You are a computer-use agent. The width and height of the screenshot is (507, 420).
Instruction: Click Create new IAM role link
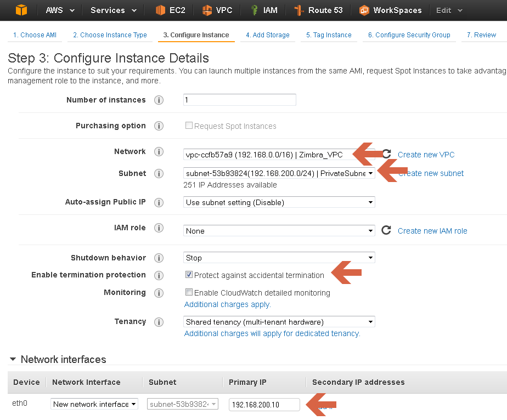point(432,231)
